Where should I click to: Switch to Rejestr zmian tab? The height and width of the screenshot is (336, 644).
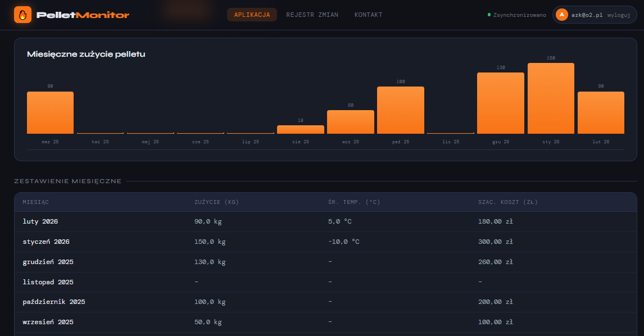pos(312,15)
